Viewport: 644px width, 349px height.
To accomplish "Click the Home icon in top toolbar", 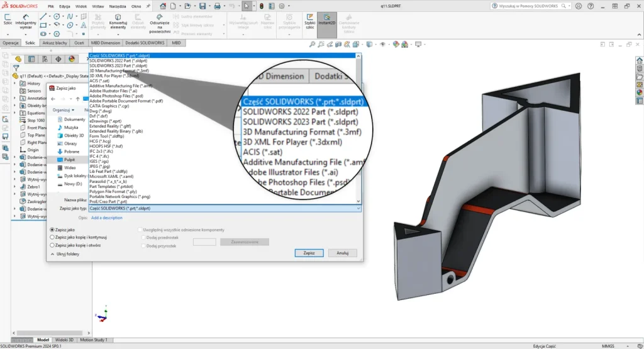I will pyautogui.click(x=163, y=6).
